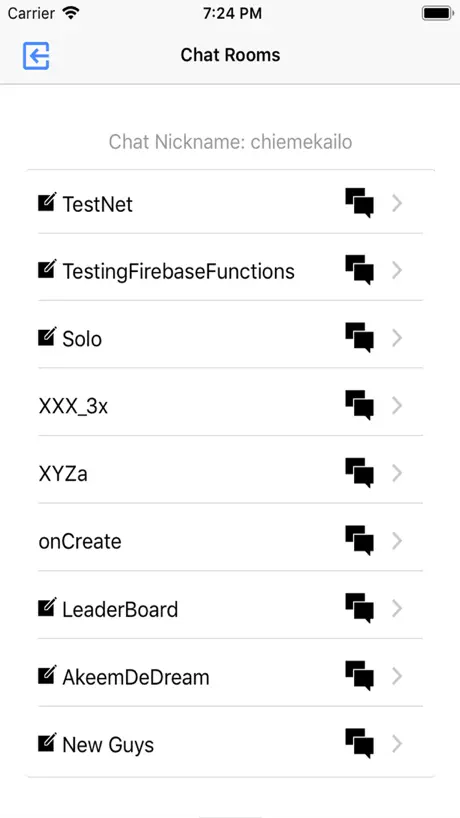The image size is (460, 818).
Task: Click edit icon next to TestingFirebaseFunctions
Action: tap(47, 269)
